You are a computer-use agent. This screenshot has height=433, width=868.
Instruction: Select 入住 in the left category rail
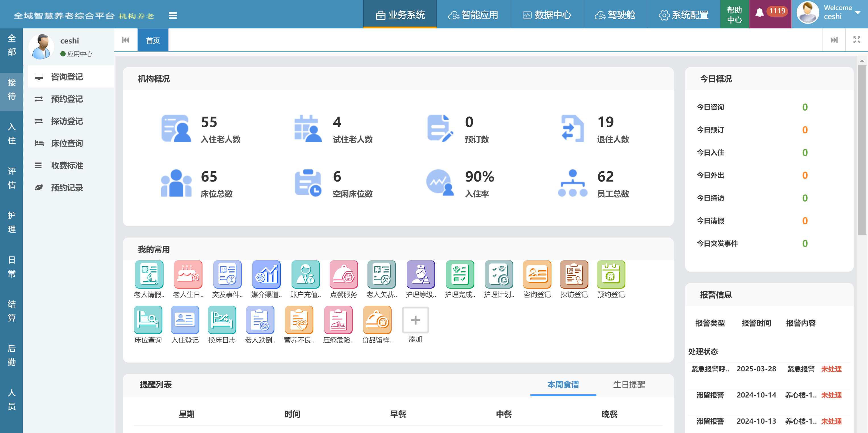11,134
